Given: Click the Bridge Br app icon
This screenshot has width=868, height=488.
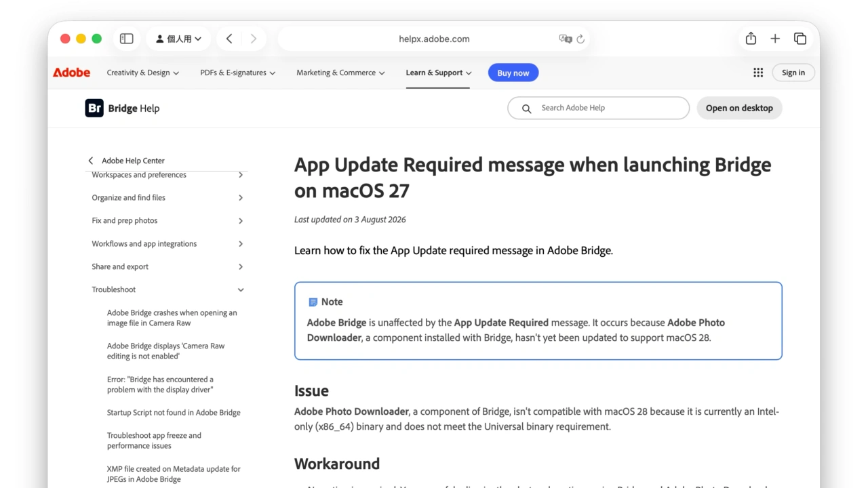Looking at the screenshot, I should click(94, 108).
